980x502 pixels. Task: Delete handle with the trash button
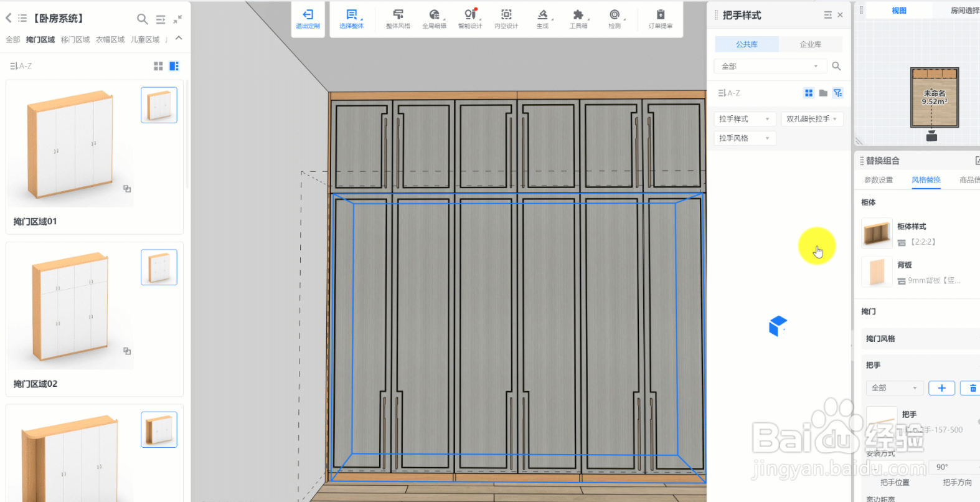point(973,388)
